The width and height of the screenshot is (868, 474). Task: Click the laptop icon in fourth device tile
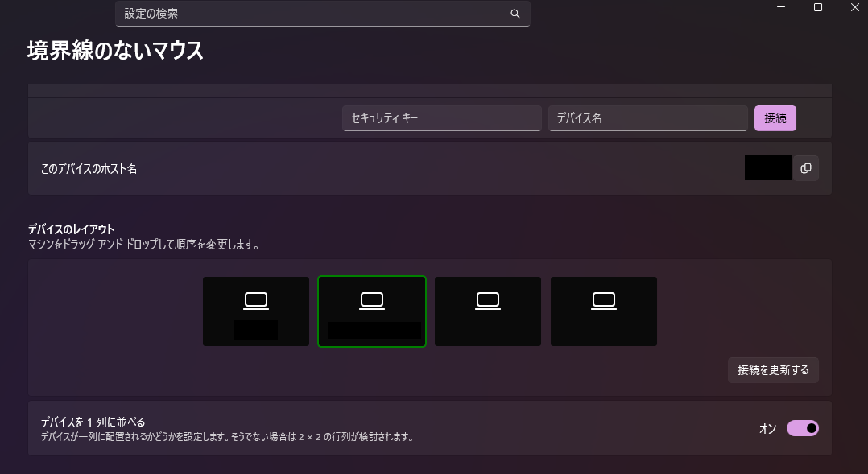(x=604, y=301)
